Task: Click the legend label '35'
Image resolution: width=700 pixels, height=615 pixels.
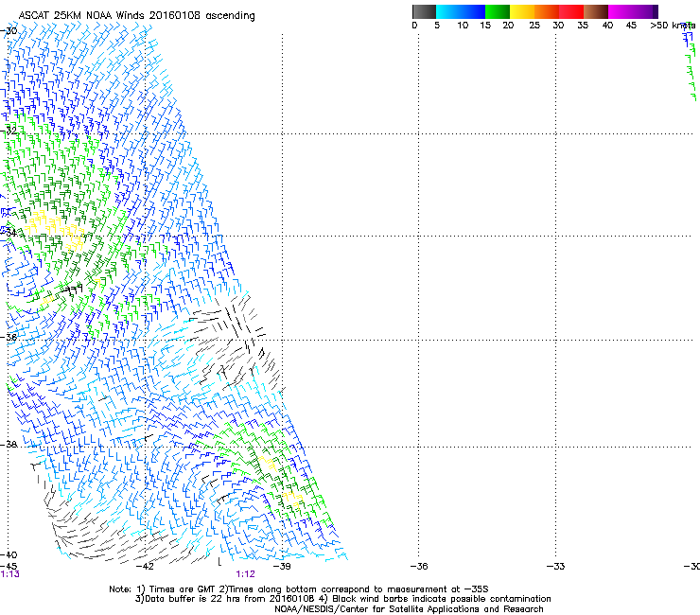Action: 583,26
